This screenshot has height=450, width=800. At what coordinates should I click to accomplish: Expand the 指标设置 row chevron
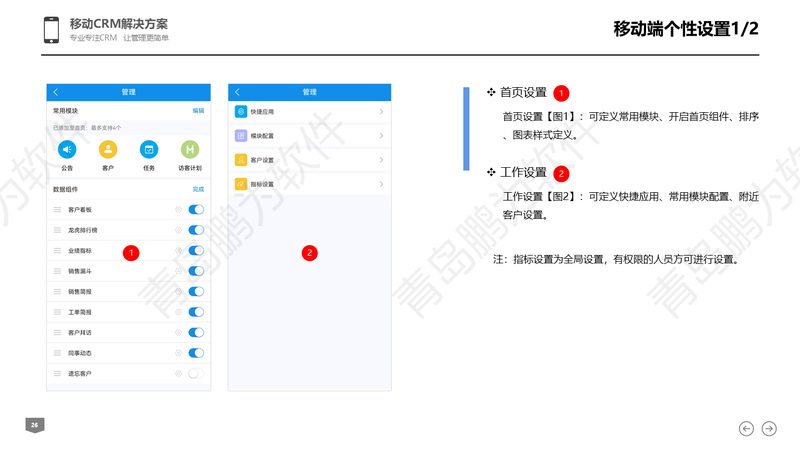pyautogui.click(x=381, y=184)
